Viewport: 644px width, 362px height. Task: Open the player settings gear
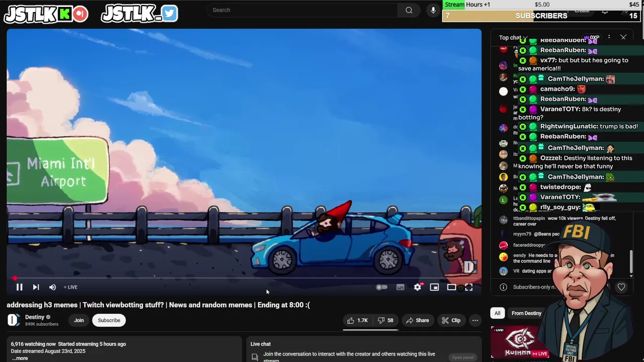pyautogui.click(x=418, y=287)
